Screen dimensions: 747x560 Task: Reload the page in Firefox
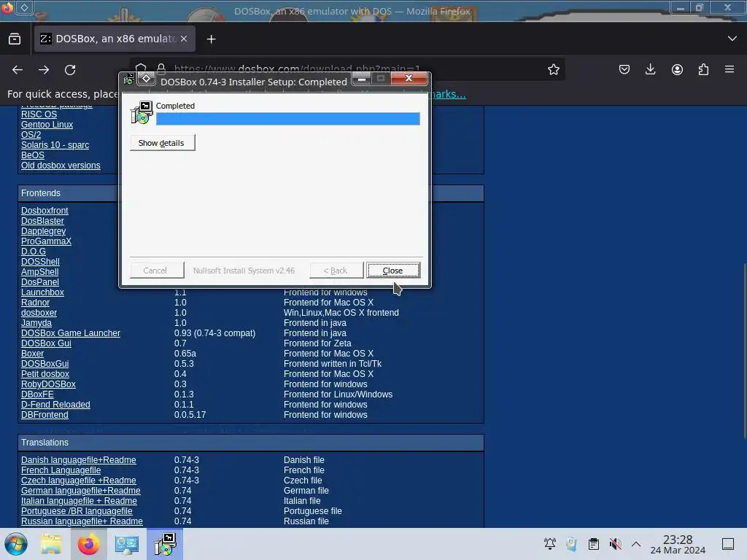pos(70,70)
